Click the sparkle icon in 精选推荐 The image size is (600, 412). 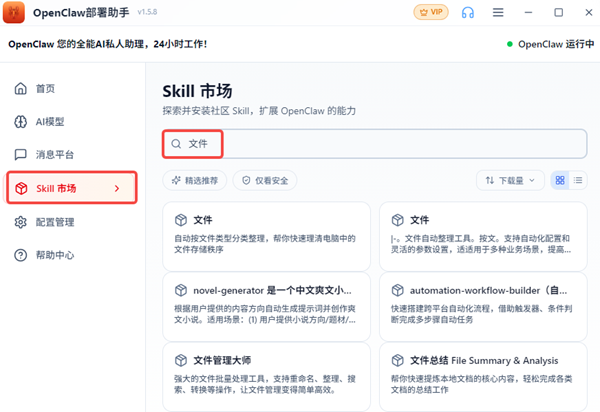(x=176, y=180)
